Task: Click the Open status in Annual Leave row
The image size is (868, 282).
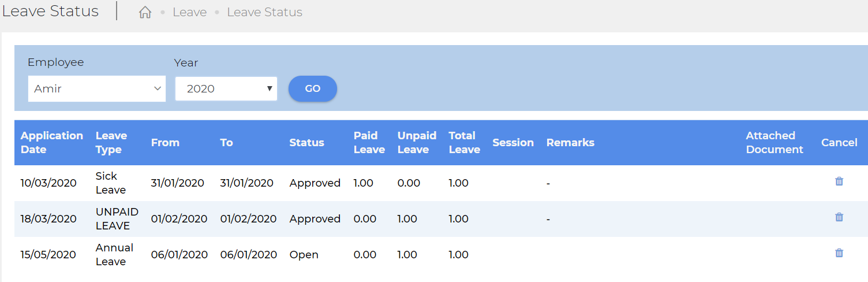Action: [304, 255]
